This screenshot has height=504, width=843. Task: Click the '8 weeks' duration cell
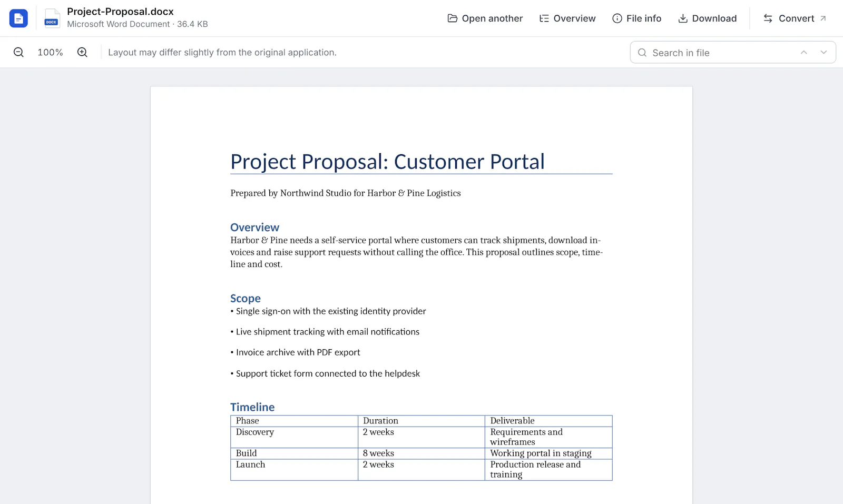coord(421,453)
